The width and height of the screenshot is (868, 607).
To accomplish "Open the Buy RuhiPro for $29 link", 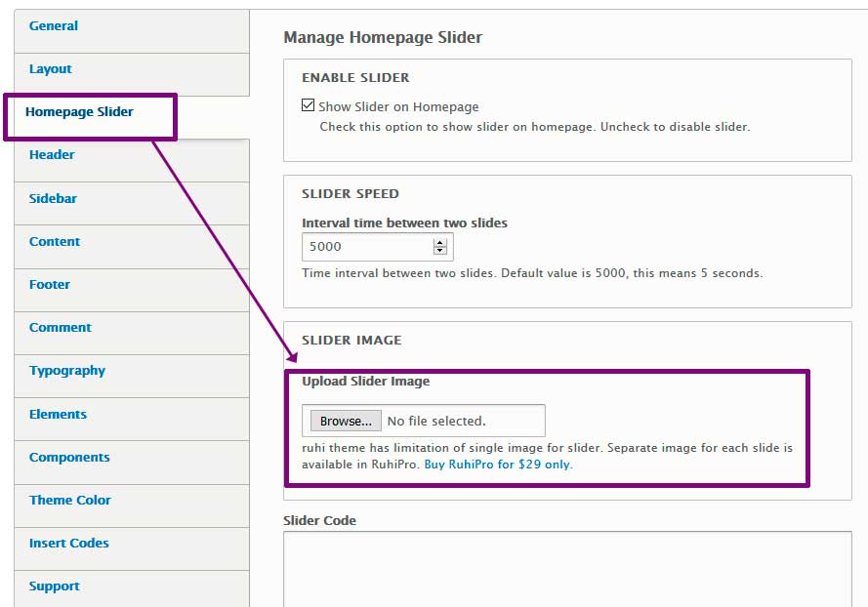I will [498, 465].
